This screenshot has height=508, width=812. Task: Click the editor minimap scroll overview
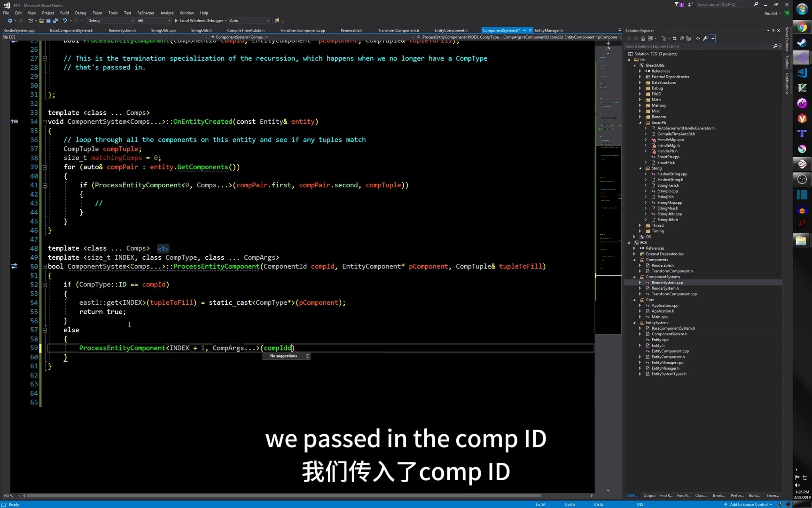click(608, 188)
